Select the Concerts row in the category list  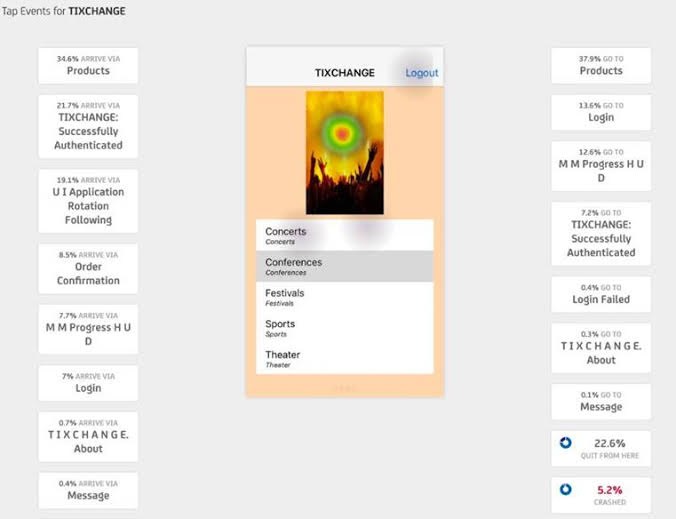tap(344, 235)
